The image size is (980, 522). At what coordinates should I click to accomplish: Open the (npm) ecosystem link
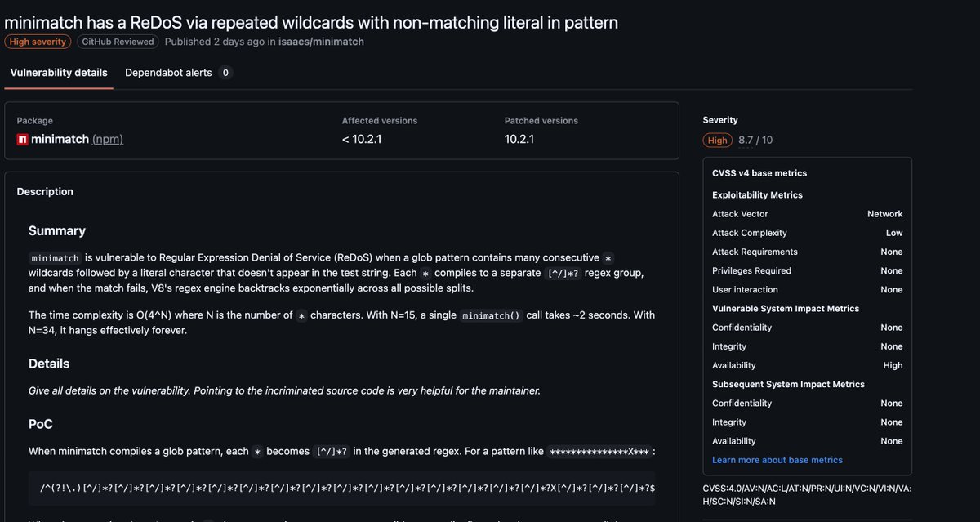click(x=108, y=140)
